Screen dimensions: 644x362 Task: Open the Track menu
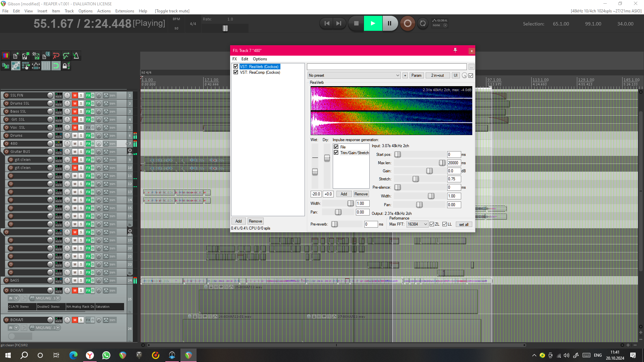pyautogui.click(x=69, y=11)
